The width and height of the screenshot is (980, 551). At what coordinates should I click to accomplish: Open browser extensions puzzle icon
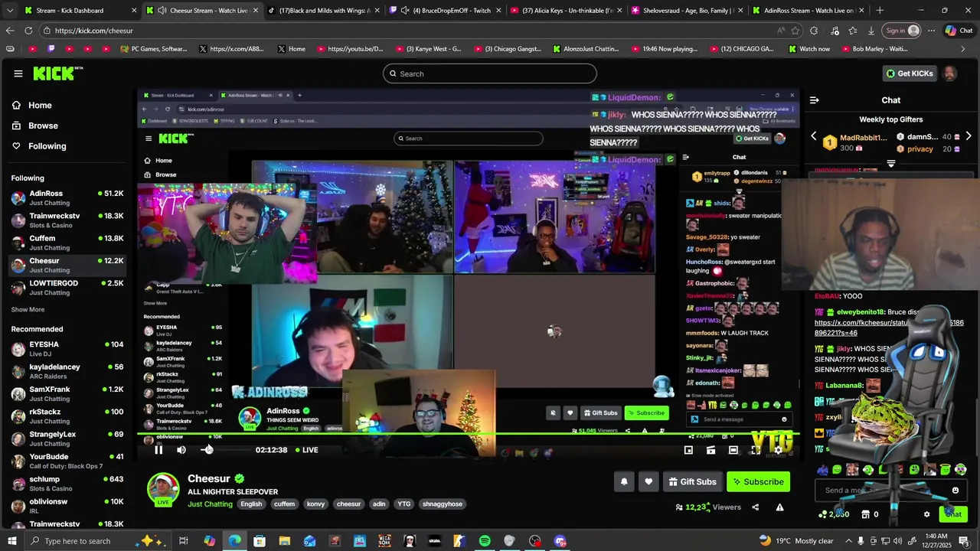814,31
